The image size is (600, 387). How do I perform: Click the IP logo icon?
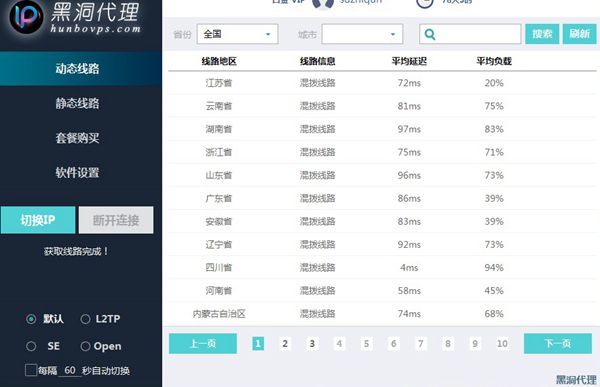point(26,16)
